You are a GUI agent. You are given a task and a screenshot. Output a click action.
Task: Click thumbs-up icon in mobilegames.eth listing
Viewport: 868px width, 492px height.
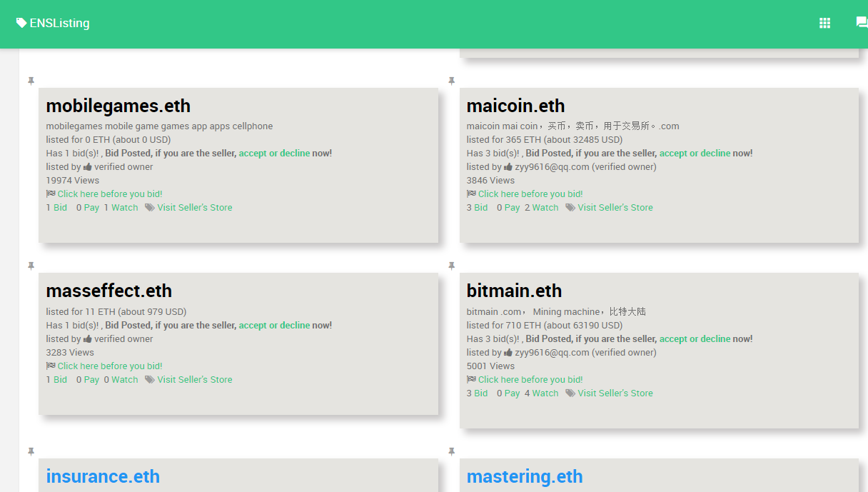[x=88, y=166]
